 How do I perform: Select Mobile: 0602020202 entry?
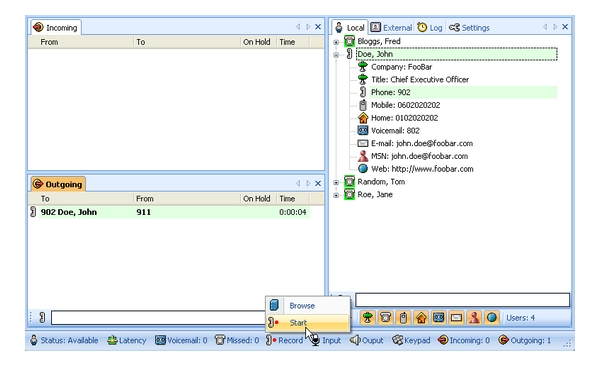pos(406,105)
